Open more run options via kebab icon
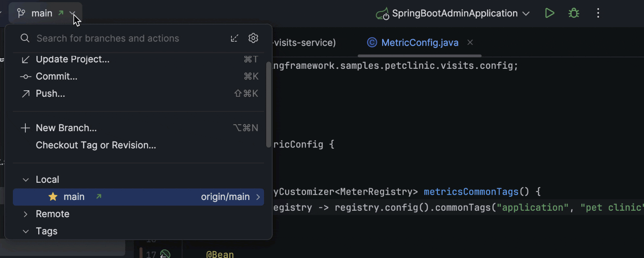The width and height of the screenshot is (644, 258). (x=598, y=13)
